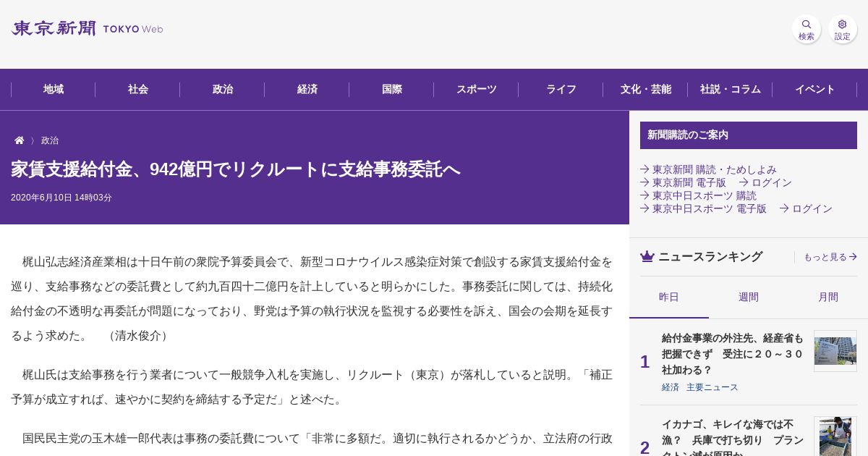Click 主要ニュース tag under rank 1 article

tap(712, 387)
